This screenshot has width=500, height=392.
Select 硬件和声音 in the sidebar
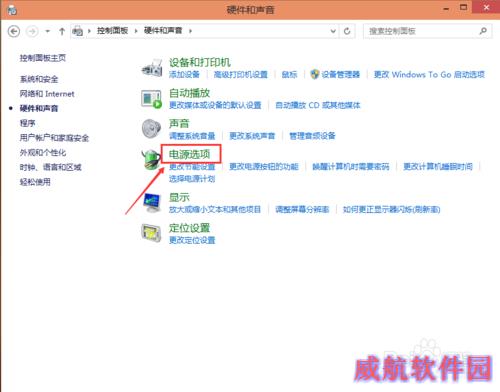click(x=39, y=109)
